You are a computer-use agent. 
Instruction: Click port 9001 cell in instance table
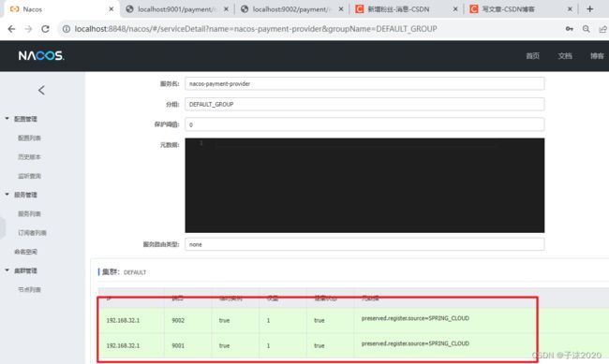(x=178, y=346)
